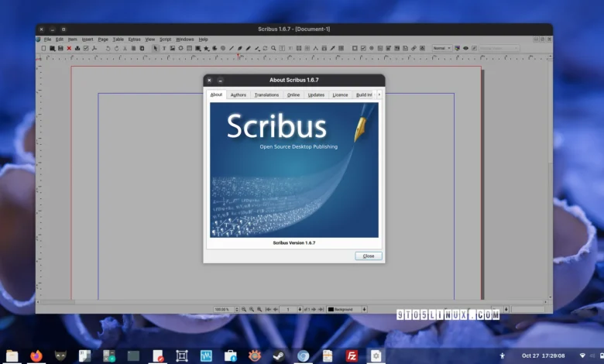604x364 pixels.
Task: Insert a PDF Radio Button field
Action: (372, 48)
